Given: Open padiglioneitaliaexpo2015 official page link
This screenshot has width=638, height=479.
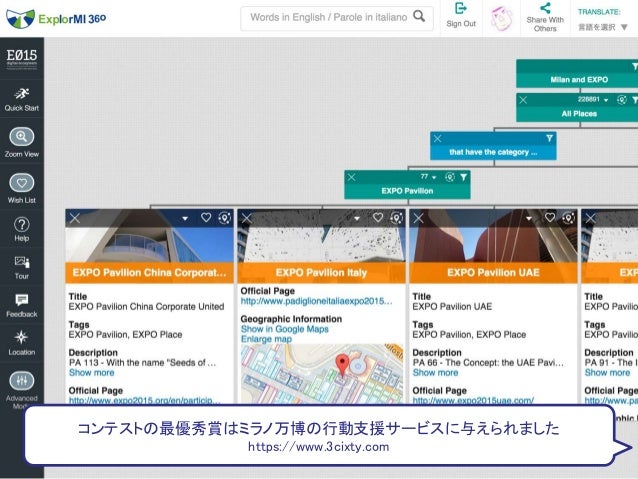Looking at the screenshot, I should click(x=317, y=301).
